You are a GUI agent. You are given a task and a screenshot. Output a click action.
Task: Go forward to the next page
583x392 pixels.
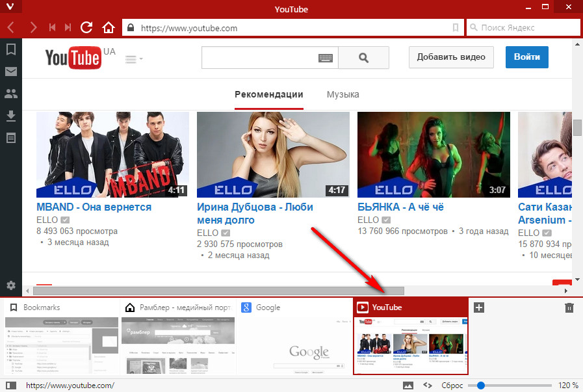pos(33,27)
